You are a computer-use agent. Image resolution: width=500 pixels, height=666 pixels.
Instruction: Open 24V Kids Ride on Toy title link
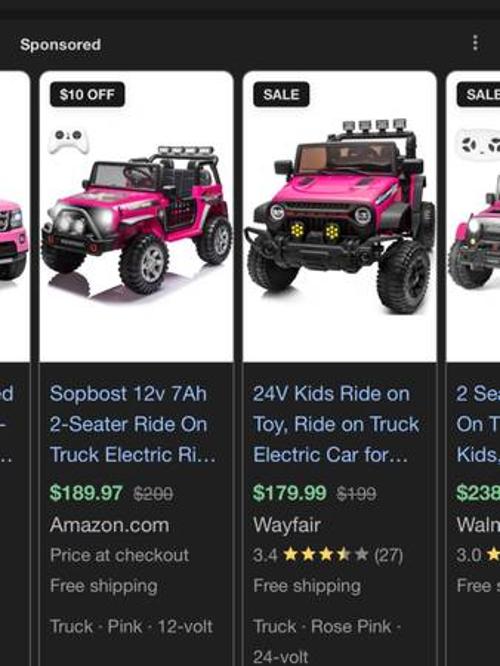[336, 424]
